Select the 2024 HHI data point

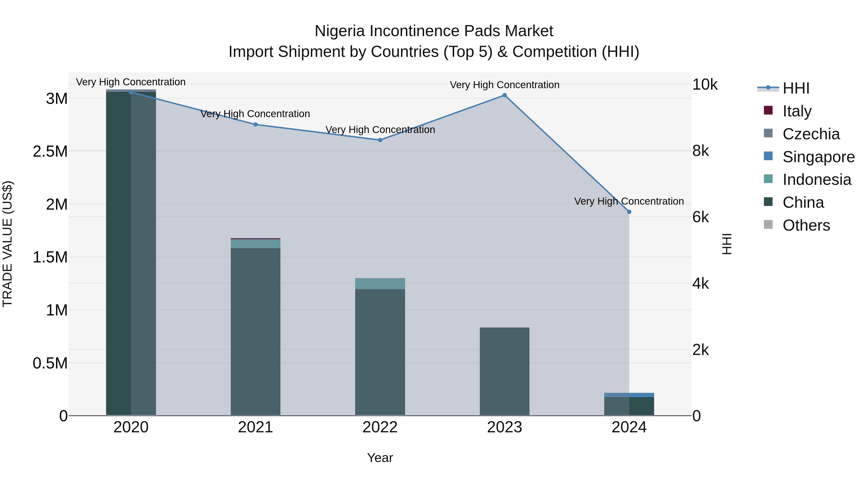pos(629,212)
